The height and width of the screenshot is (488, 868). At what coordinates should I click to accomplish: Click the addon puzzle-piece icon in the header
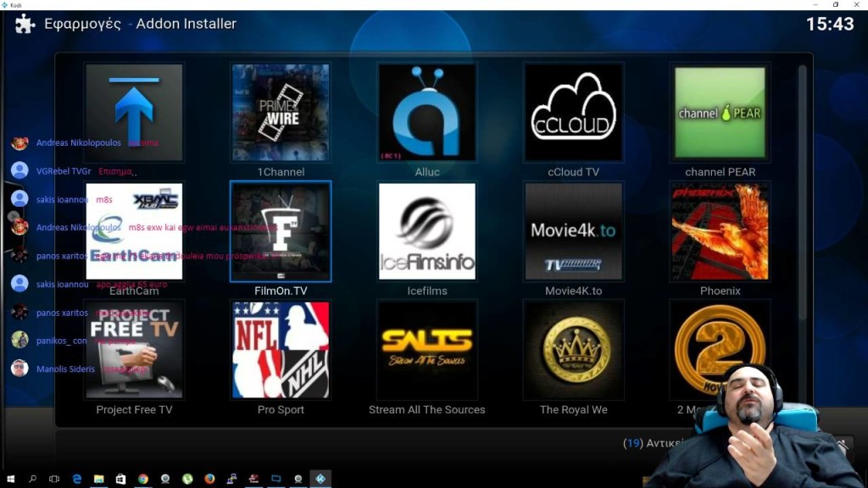coord(25,24)
